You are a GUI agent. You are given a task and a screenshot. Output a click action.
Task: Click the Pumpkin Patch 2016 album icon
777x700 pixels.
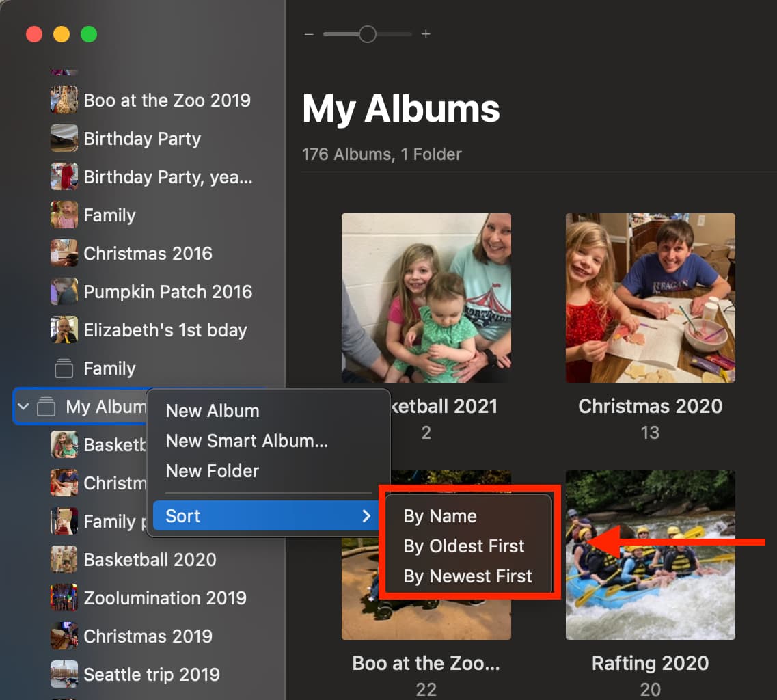click(x=64, y=292)
